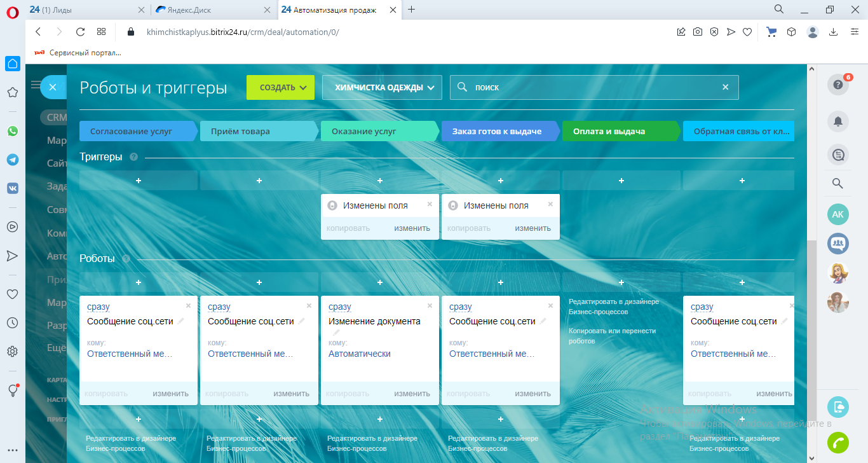Open the help question mark icon with badge

pyautogui.click(x=837, y=85)
